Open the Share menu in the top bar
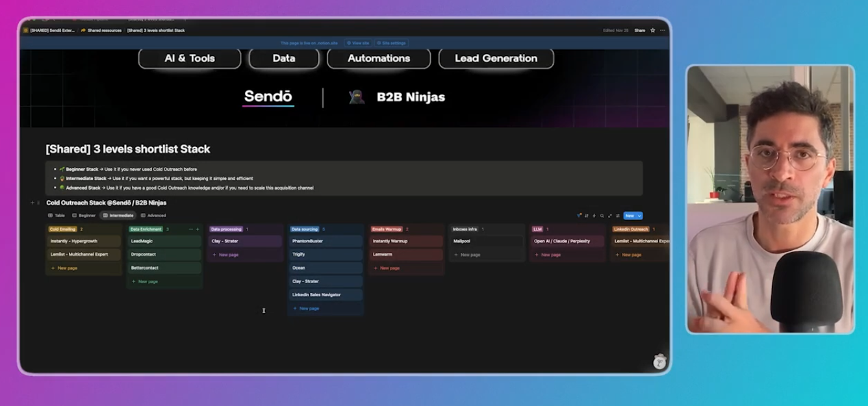This screenshot has height=406, width=868. 640,30
